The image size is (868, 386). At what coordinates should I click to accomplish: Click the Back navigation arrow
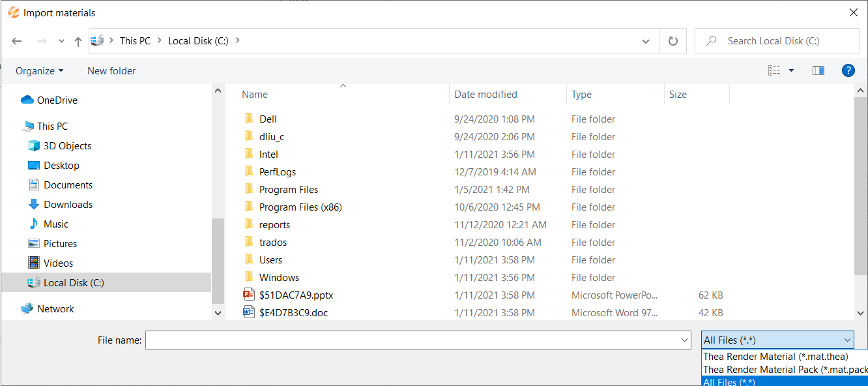tap(17, 41)
